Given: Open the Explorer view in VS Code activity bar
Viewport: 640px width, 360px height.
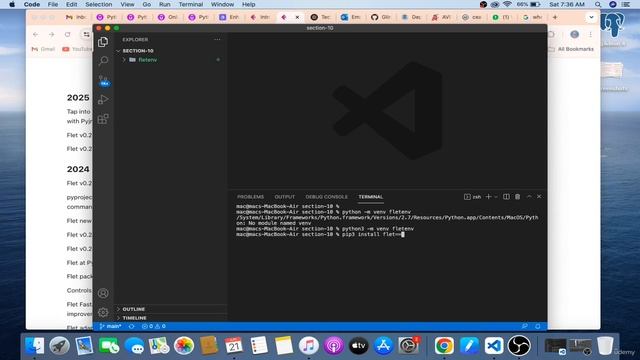Looking at the screenshot, I should pos(103,42).
